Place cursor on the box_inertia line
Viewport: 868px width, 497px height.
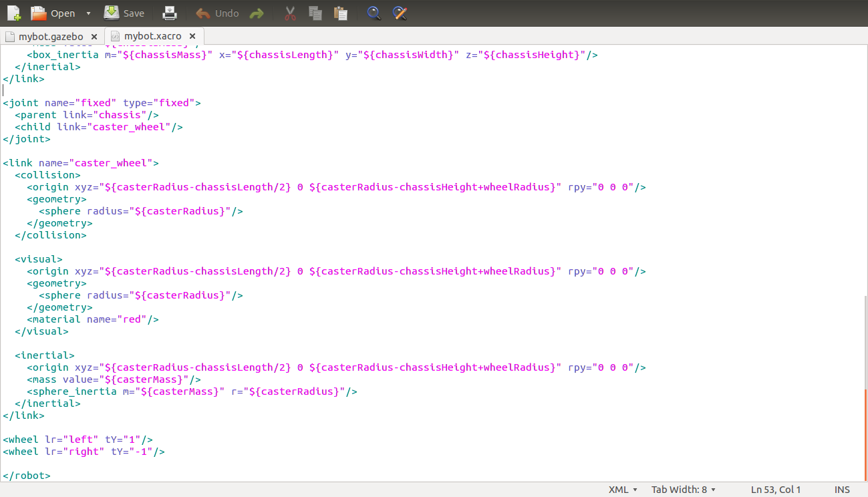[312, 55]
